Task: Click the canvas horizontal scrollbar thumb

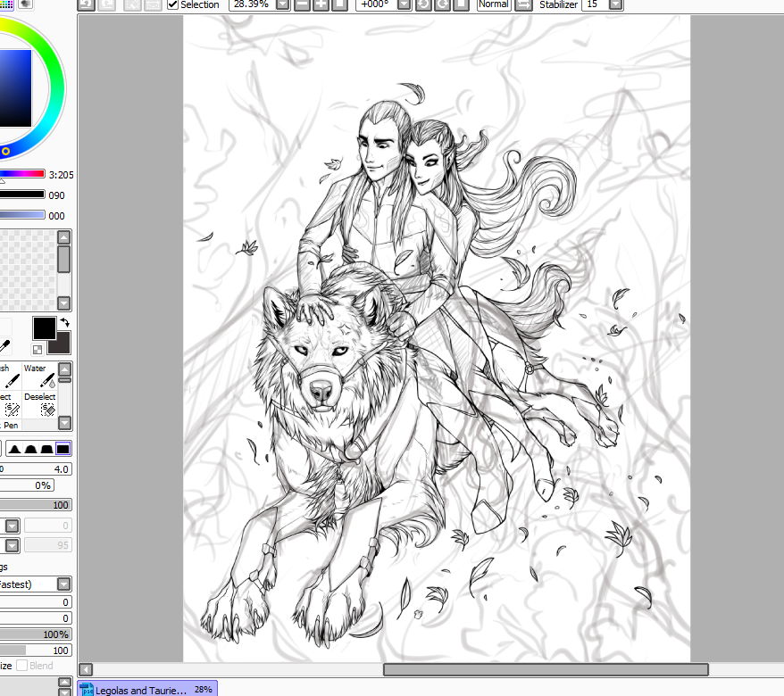Action: coord(546,669)
